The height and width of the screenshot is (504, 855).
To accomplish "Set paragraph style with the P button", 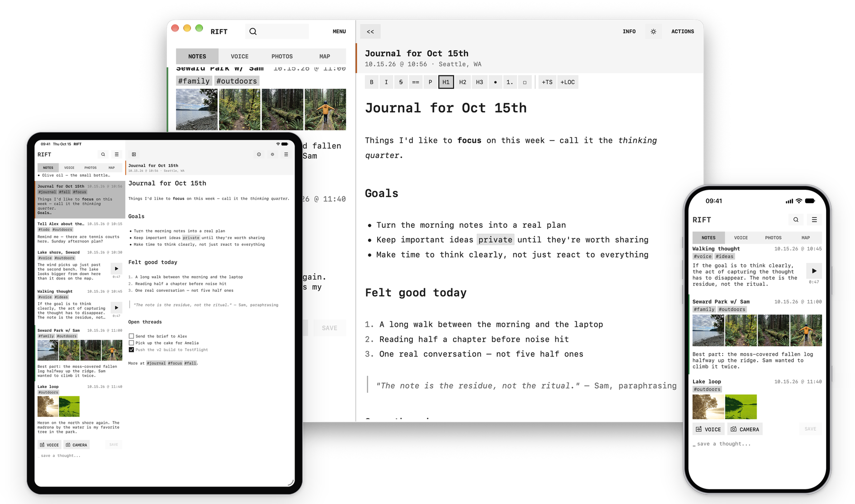I will [x=430, y=82].
